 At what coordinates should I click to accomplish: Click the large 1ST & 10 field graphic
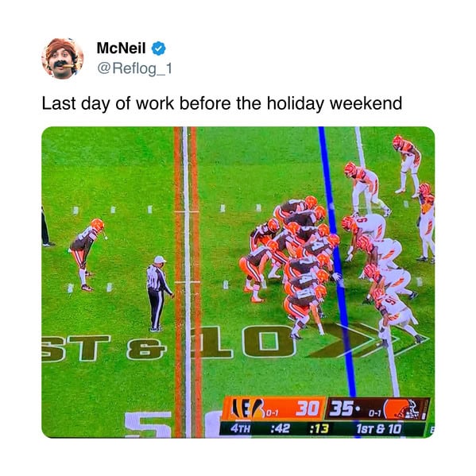[x=168, y=343]
